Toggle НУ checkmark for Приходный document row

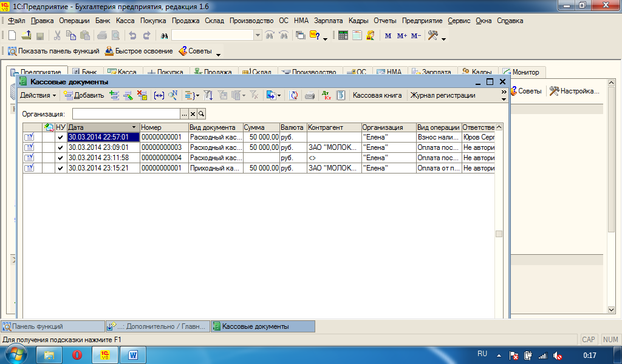tap(60, 168)
